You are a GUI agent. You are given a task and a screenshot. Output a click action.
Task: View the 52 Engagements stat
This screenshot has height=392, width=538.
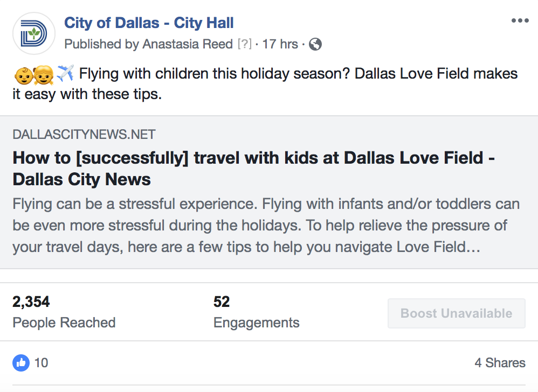click(x=256, y=312)
